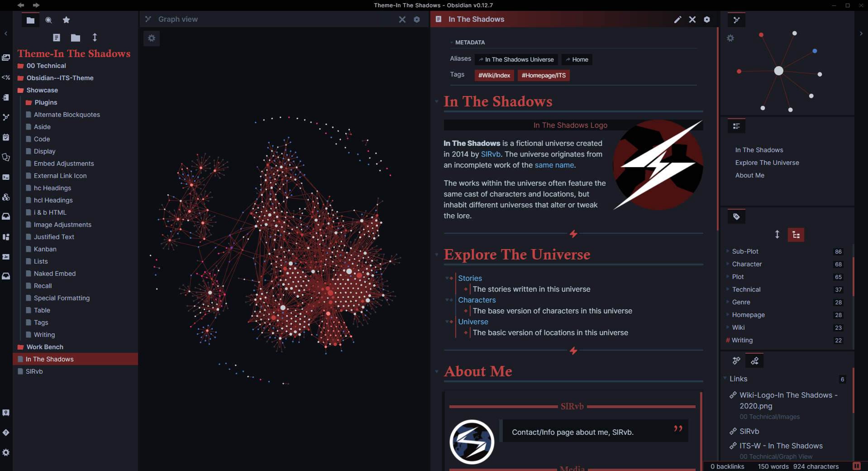Open the outline panel icon in right sidebar

click(x=736, y=126)
